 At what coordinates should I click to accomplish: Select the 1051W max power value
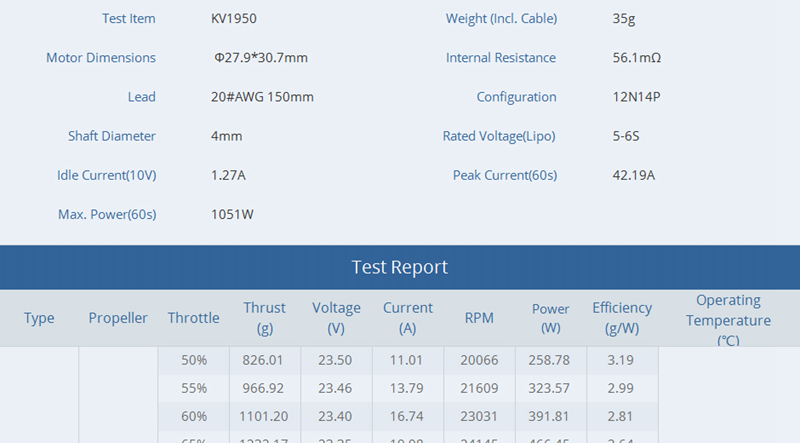click(232, 214)
